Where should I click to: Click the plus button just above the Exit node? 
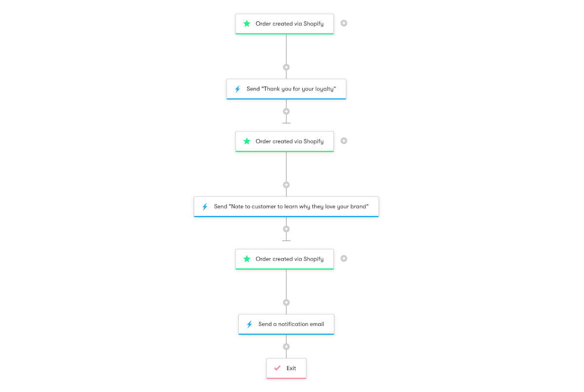286,346
